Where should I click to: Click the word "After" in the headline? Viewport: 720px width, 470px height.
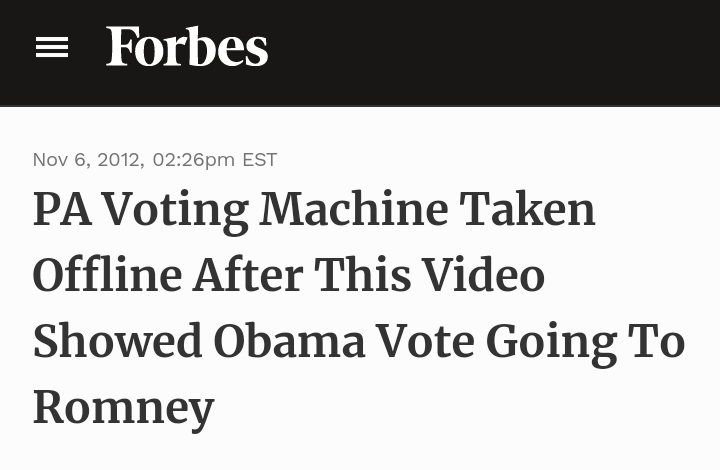247,276
